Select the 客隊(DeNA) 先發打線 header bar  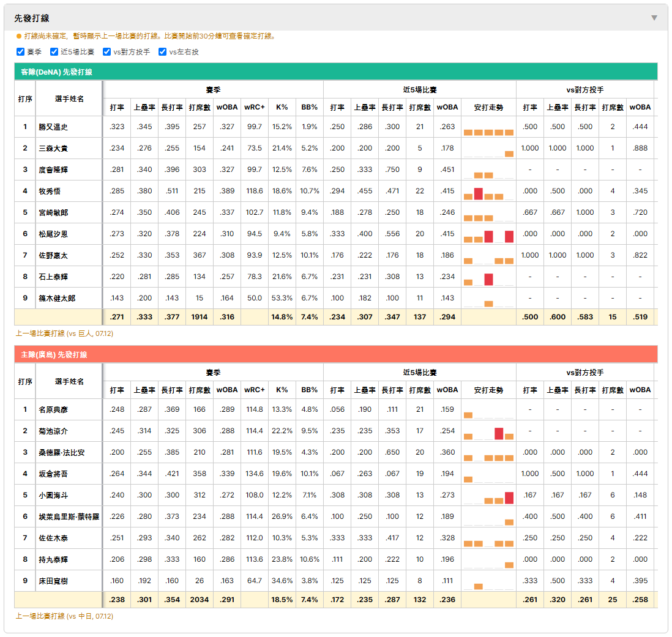tap(336, 72)
